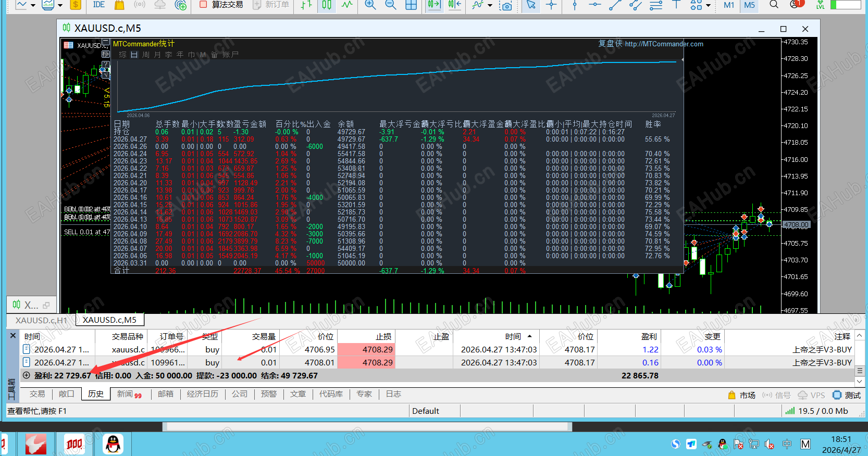This screenshot has height=456, width=868.
Task: Toggle chart shift from right edge
Action: pyautogui.click(x=455, y=5)
